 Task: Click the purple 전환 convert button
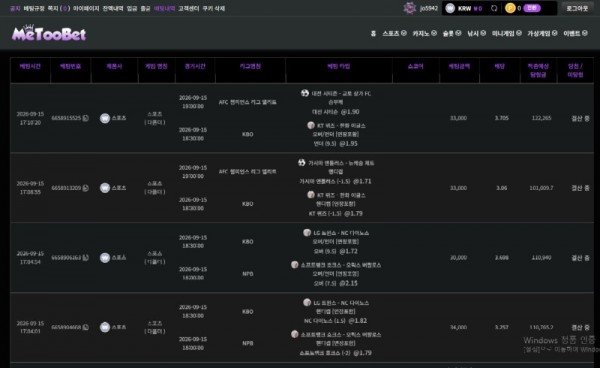[x=532, y=8]
